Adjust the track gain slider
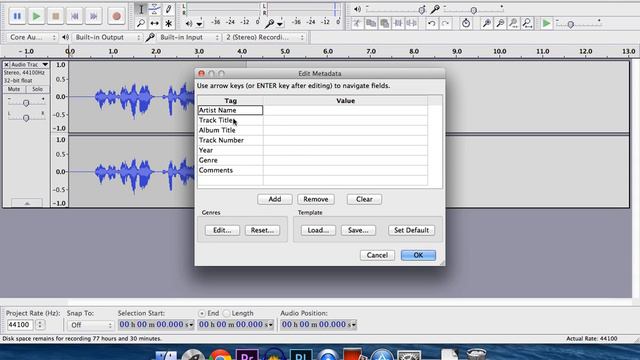Viewport: 640px width, 360px height. tap(26, 102)
